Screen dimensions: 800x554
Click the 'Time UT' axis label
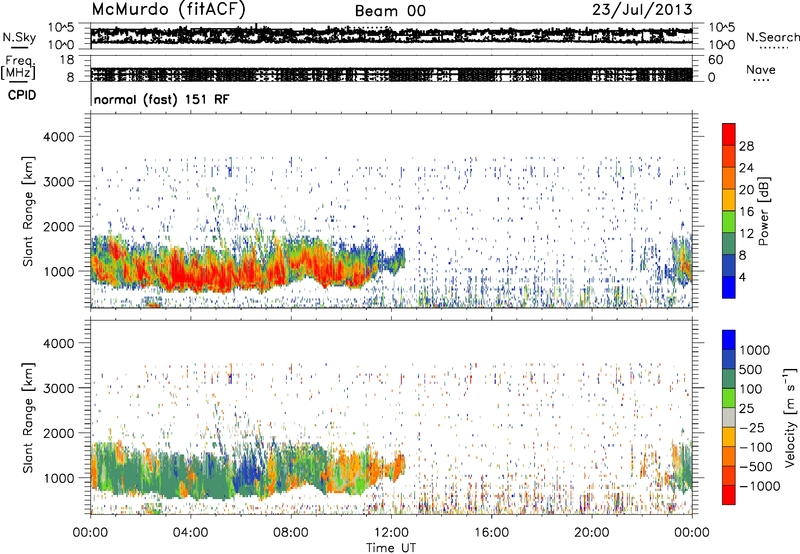coord(391,548)
